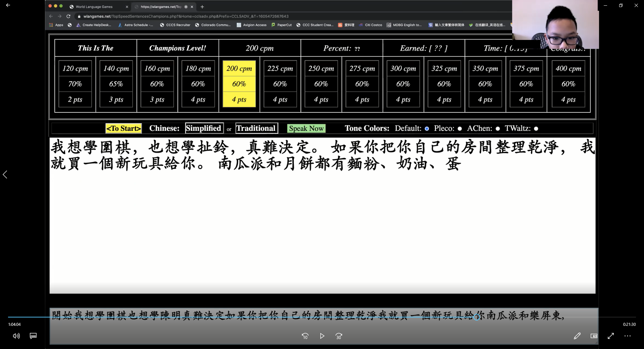Screen dimensions: 644x349
Task: Enable closed captions on the video
Action: [x=33, y=336]
